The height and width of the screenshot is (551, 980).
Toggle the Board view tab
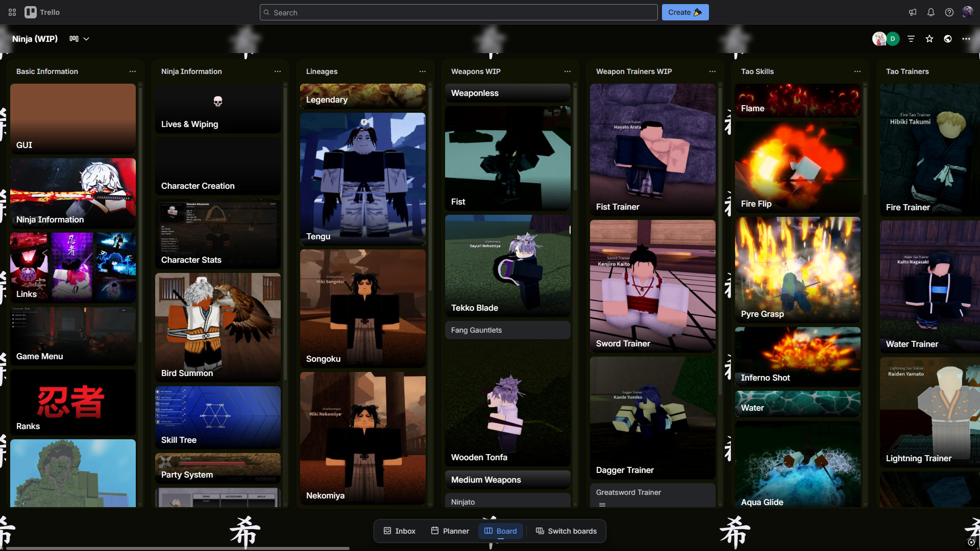pyautogui.click(x=500, y=531)
